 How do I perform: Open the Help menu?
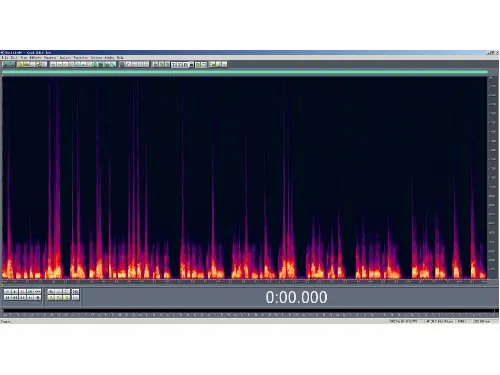(120, 58)
